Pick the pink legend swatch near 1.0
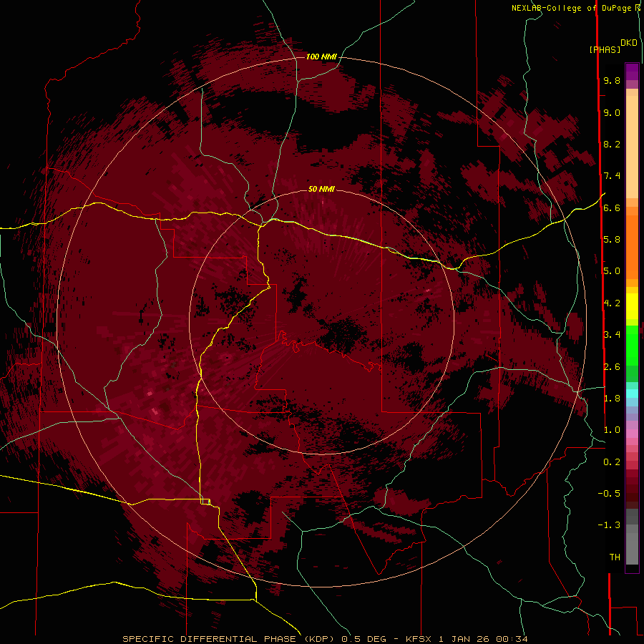 click(x=632, y=434)
